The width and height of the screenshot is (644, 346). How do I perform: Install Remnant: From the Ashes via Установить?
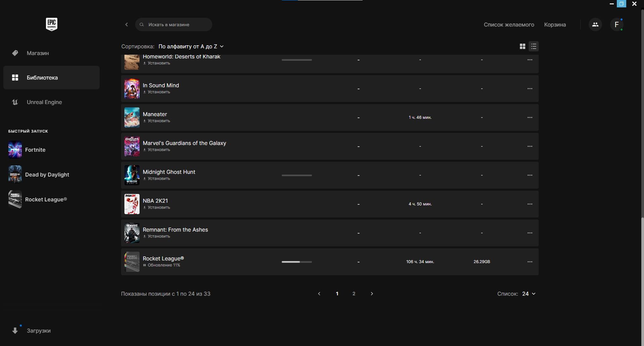click(x=157, y=236)
